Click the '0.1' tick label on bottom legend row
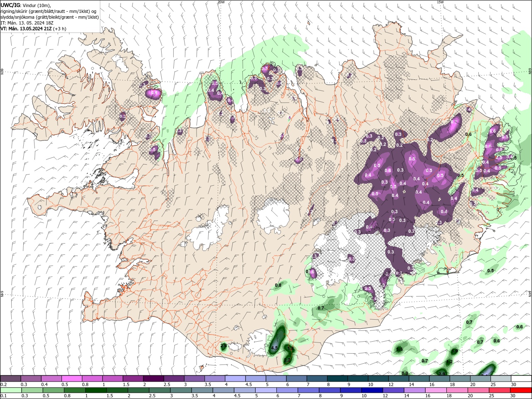This screenshot has width=532, height=399. pyautogui.click(x=3, y=396)
